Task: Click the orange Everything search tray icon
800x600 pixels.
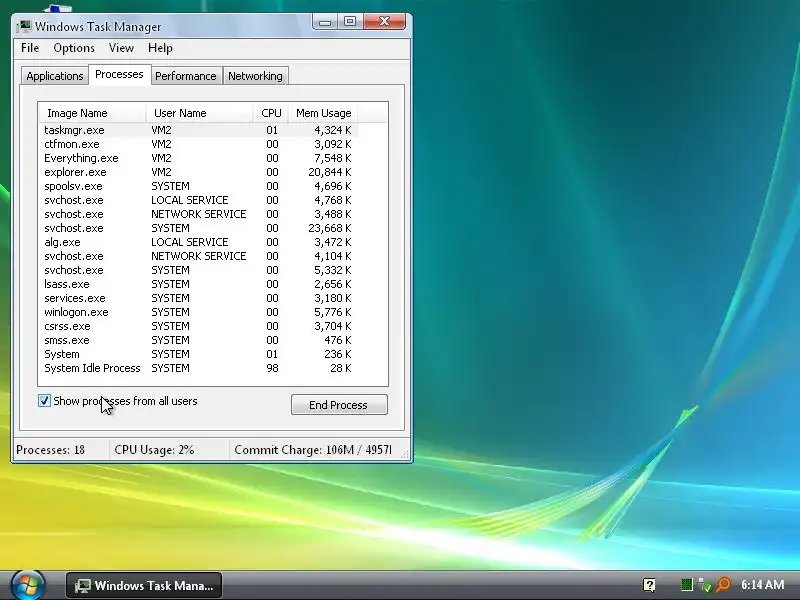Action: click(723, 585)
